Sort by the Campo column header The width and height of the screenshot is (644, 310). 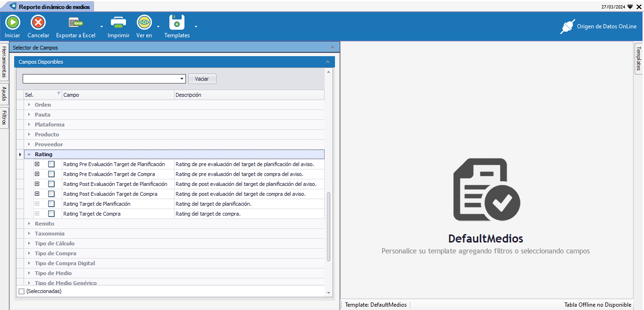(118, 95)
